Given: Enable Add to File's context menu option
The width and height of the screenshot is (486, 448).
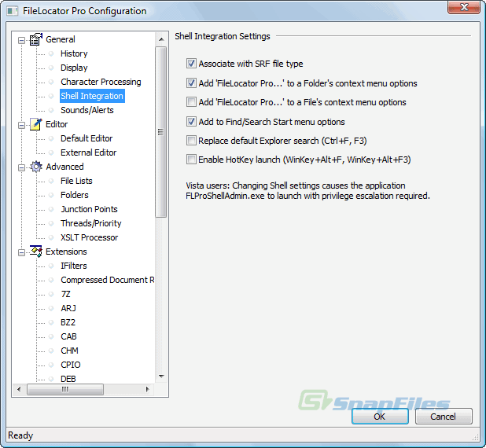Looking at the screenshot, I should (191, 102).
